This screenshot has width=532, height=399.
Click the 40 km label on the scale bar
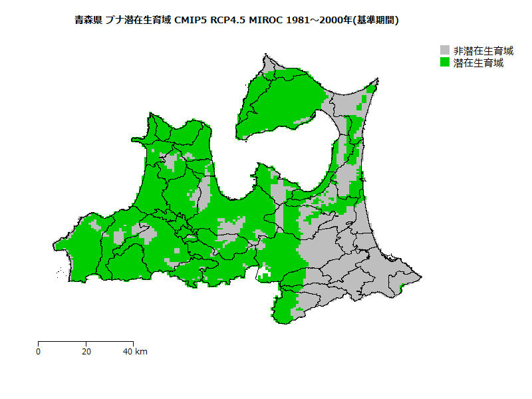[x=136, y=352]
